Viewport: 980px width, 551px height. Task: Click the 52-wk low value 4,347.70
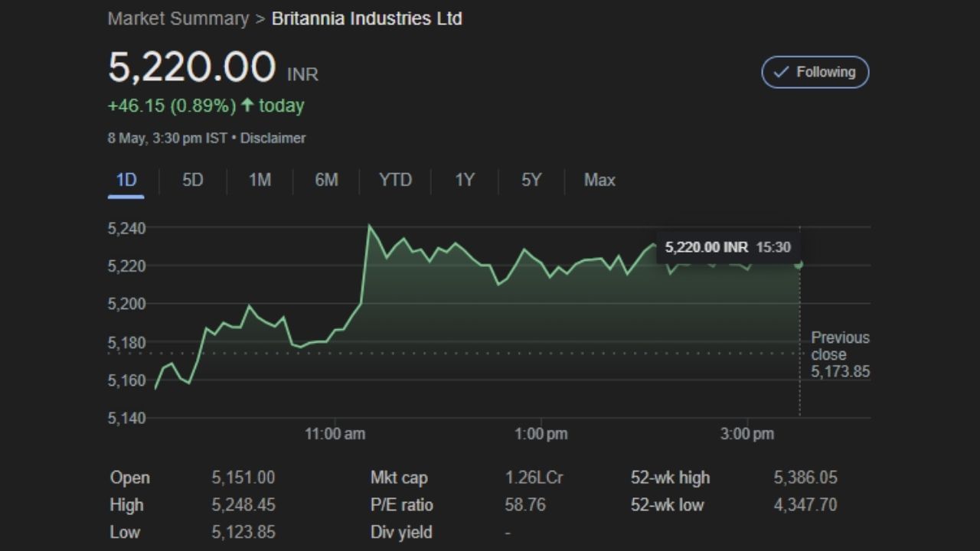[x=805, y=505]
